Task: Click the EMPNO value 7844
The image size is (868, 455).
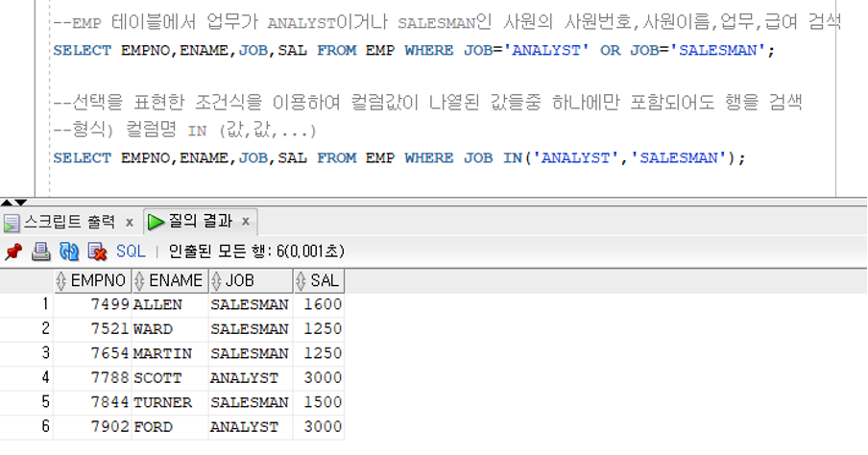Action: point(92,402)
